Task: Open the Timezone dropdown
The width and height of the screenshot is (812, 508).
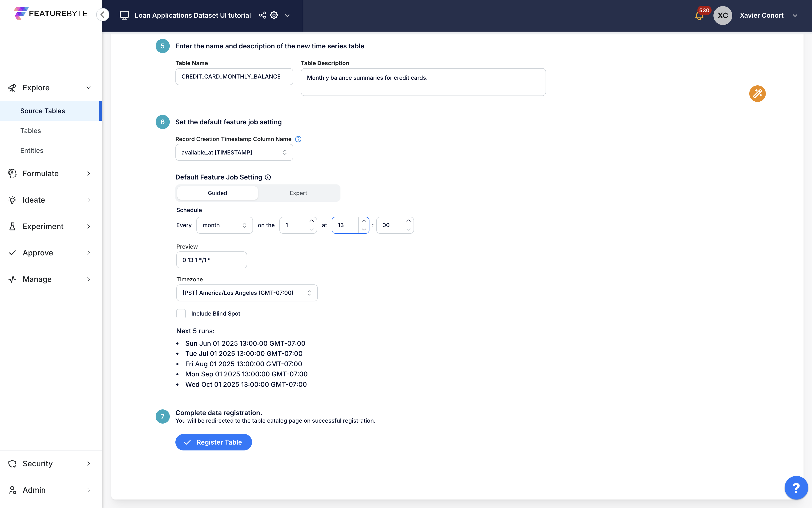Action: pyautogui.click(x=247, y=293)
